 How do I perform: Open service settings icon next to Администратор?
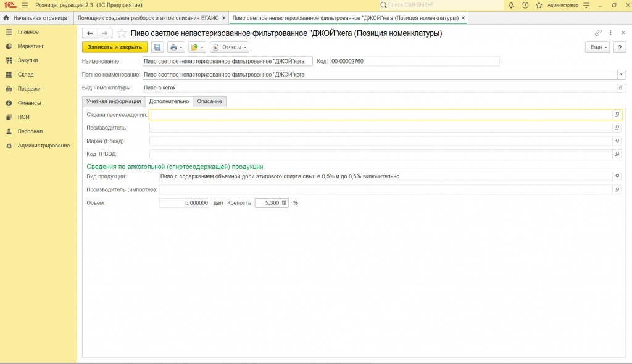(x=586, y=5)
